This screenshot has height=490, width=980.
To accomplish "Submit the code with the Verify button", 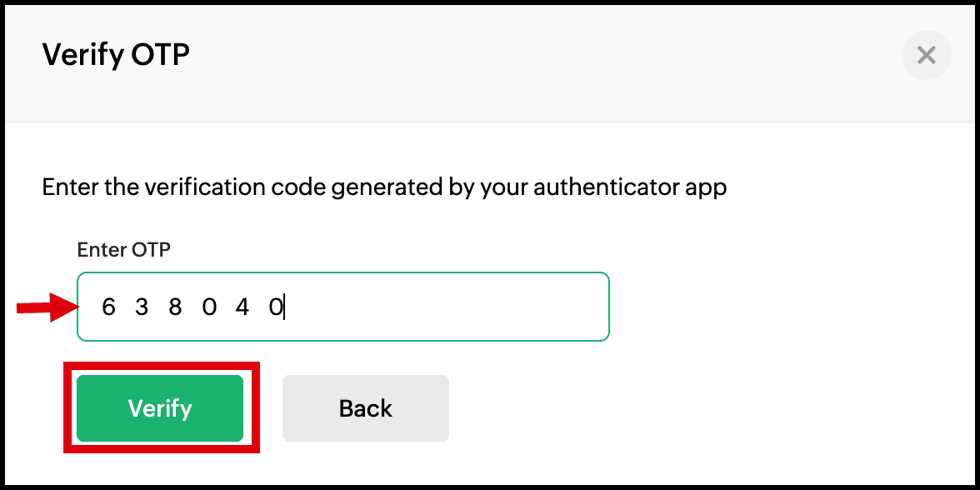I will click(x=160, y=408).
